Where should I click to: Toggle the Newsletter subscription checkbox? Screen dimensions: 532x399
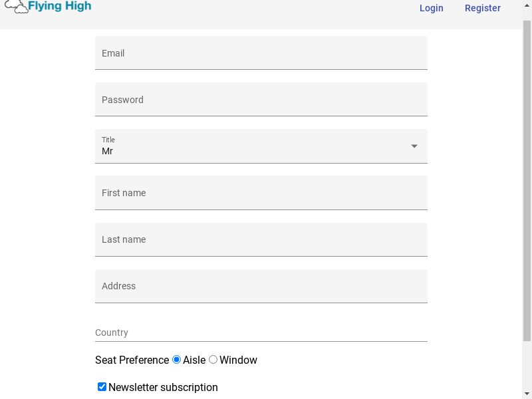pos(102,387)
